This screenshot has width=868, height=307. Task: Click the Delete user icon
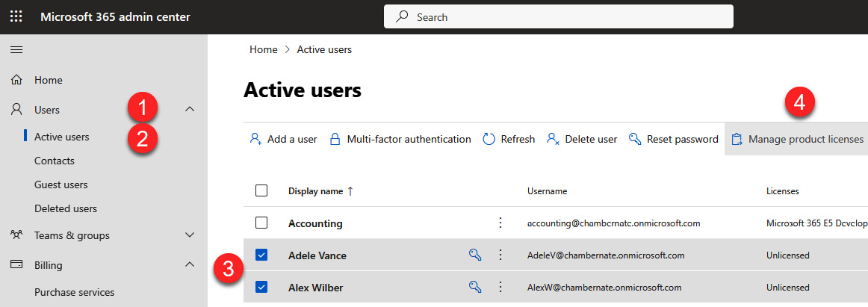coord(553,139)
